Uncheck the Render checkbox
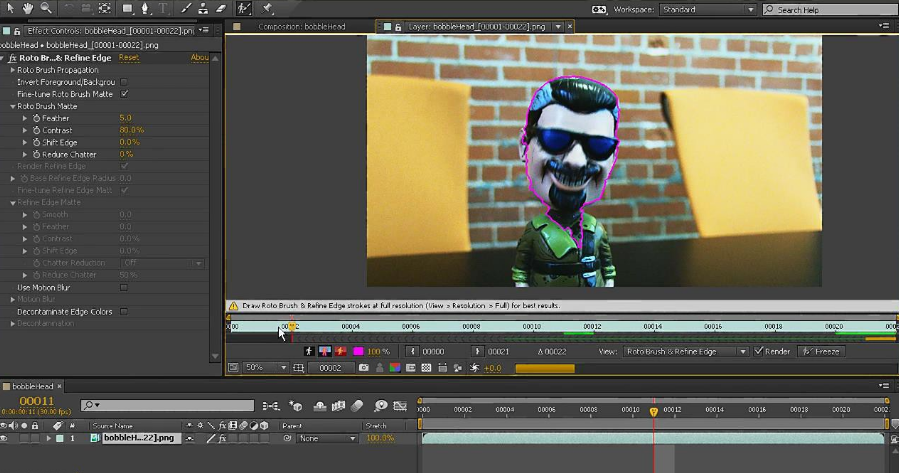This screenshot has width=899, height=473. 759,351
